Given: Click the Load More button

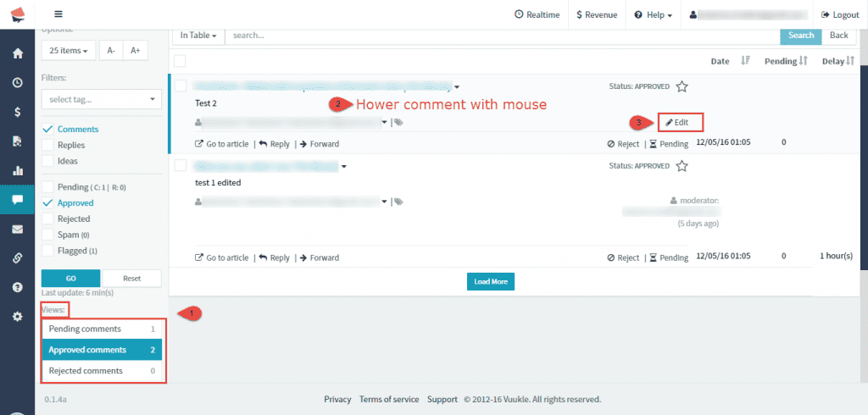Looking at the screenshot, I should click(491, 281).
